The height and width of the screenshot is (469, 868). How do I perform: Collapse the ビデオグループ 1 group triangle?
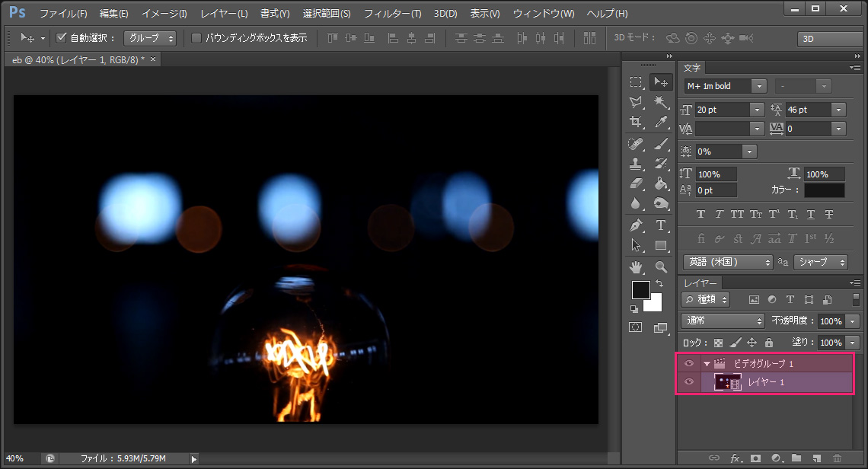pos(707,364)
